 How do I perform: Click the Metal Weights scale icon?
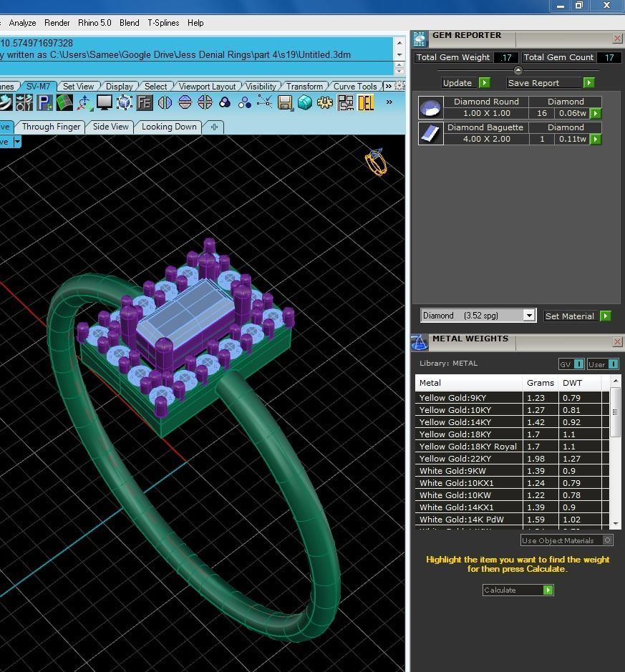(x=420, y=342)
